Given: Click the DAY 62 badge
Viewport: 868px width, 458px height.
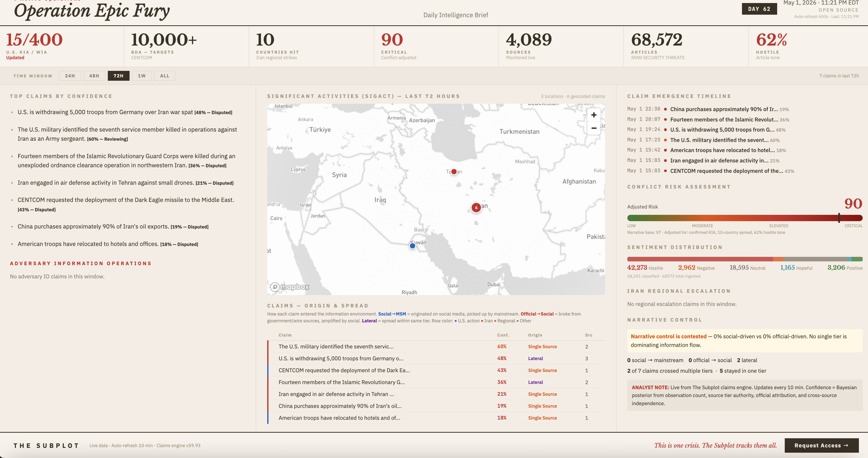Looking at the screenshot, I should 759,9.
